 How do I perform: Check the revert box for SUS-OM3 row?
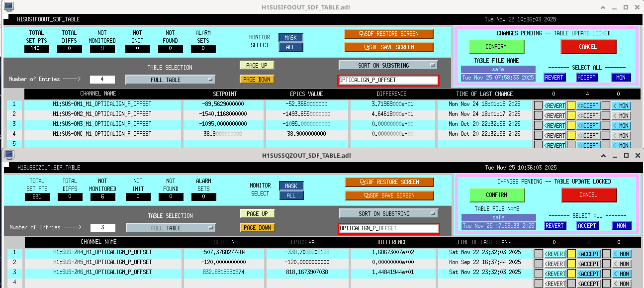click(538, 125)
